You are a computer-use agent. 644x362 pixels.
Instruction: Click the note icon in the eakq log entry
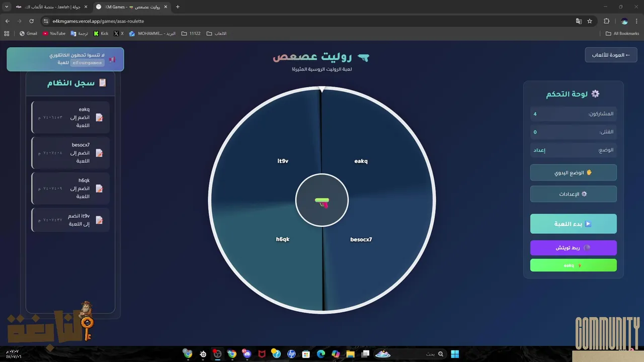[x=99, y=117]
